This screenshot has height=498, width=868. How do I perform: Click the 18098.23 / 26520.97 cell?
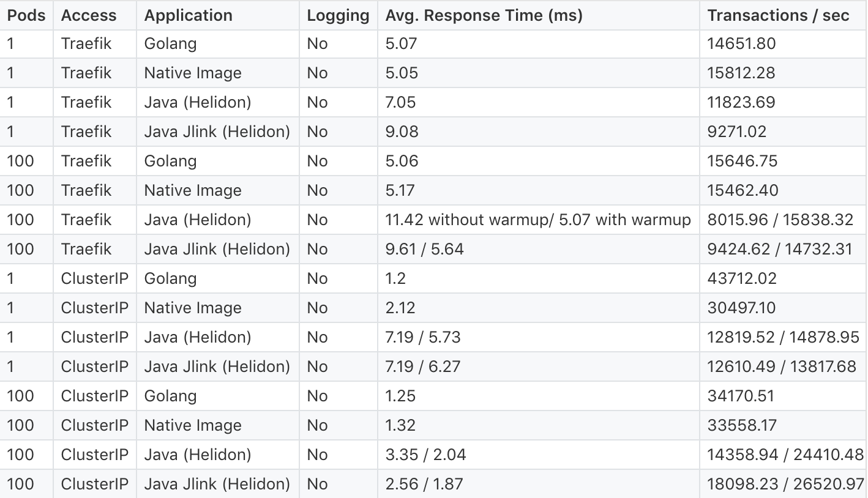(x=784, y=484)
